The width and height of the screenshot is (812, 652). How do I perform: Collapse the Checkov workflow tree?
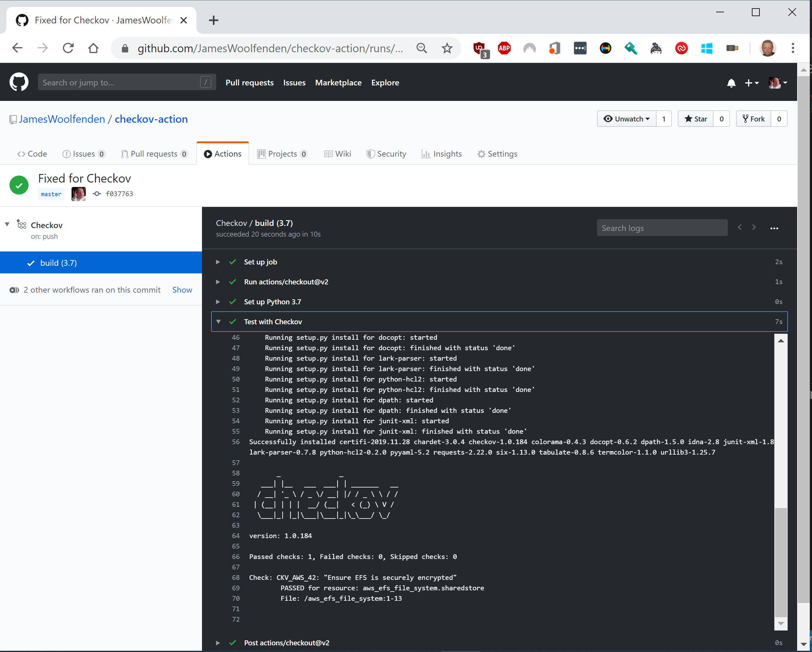point(7,225)
